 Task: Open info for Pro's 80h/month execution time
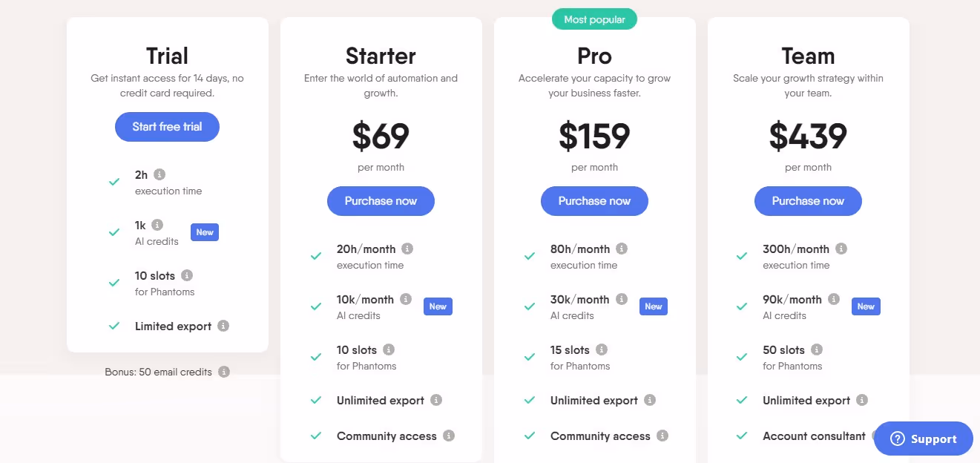click(622, 249)
